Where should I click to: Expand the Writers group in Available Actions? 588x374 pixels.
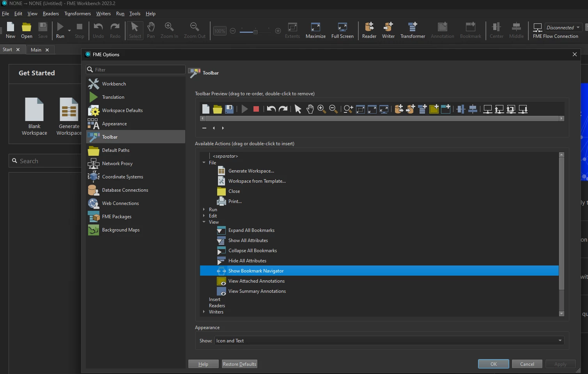204,312
